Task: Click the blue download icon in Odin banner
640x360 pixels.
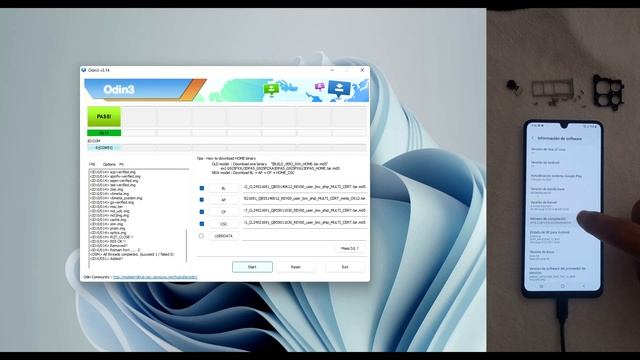Action: (x=339, y=88)
